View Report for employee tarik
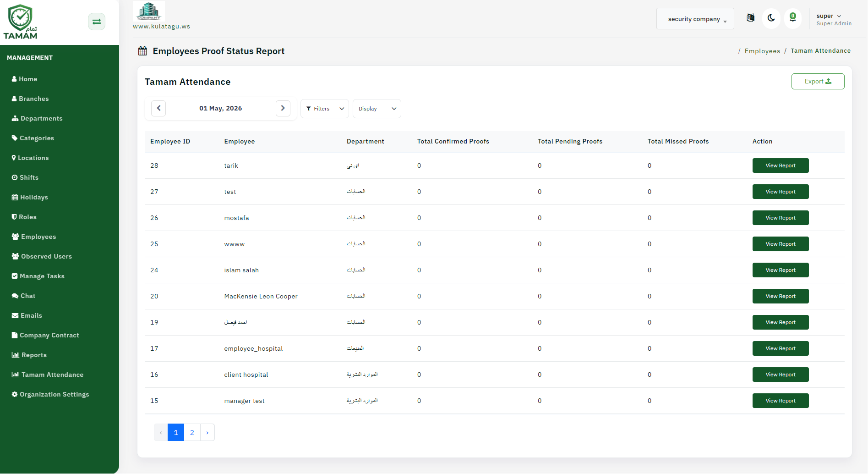 tap(781, 165)
